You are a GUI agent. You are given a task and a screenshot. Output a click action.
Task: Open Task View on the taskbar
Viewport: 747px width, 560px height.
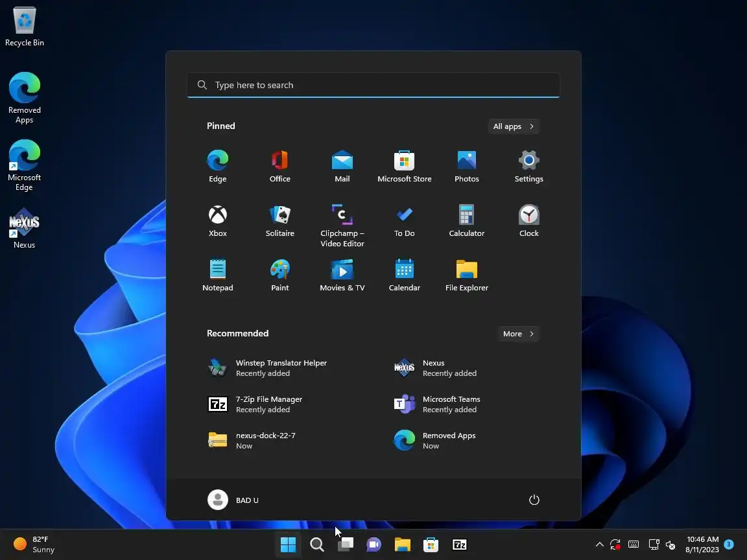[x=346, y=544]
